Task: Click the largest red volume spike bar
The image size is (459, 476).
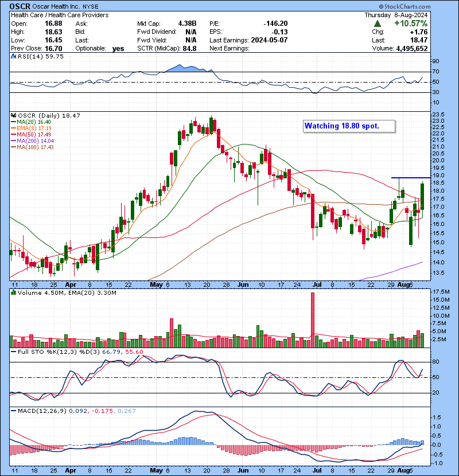Action: point(313,320)
